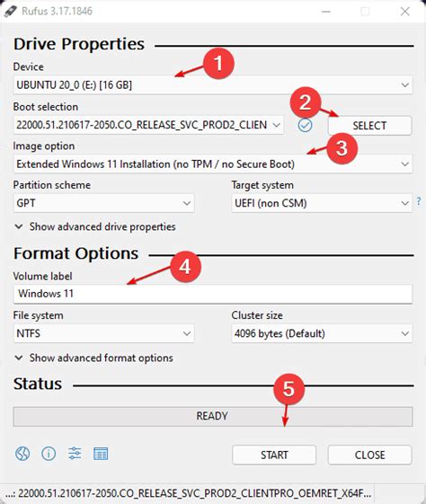Click the Status heading
Screen dimensions: 426x504
(x=38, y=384)
